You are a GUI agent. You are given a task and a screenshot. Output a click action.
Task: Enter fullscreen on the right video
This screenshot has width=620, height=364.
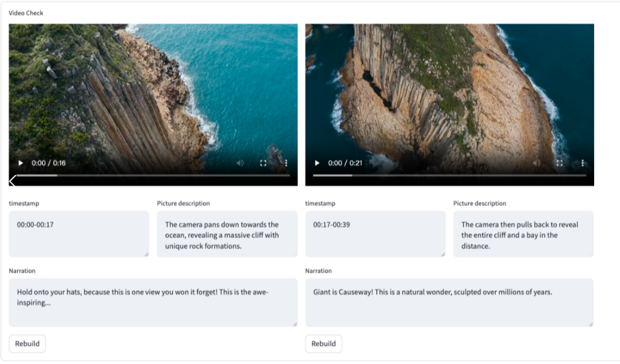pos(559,163)
